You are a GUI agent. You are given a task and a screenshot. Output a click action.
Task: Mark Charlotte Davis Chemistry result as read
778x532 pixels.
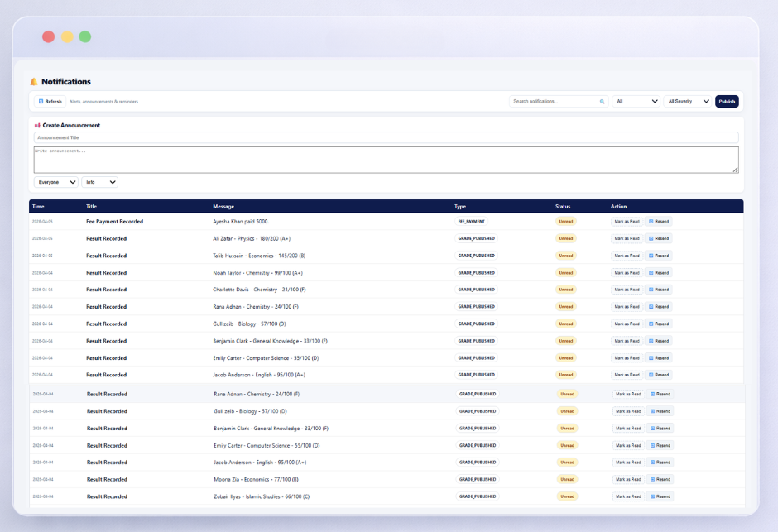[627, 290]
